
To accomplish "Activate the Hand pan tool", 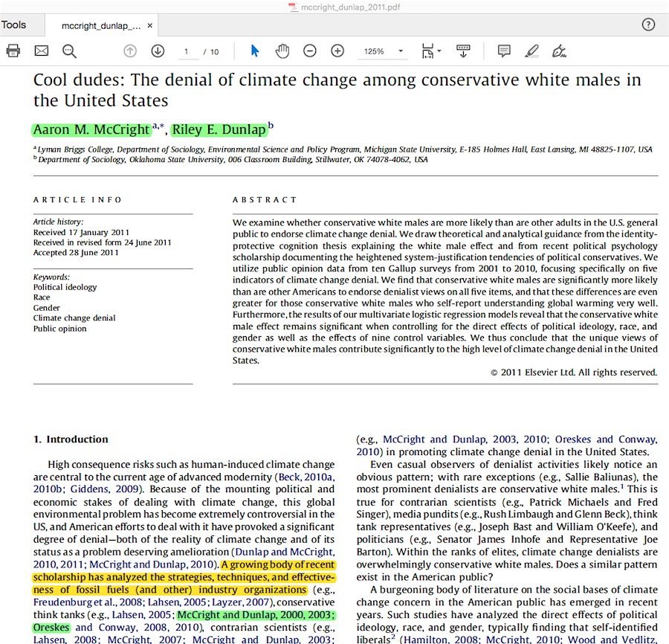I will tap(282, 51).
